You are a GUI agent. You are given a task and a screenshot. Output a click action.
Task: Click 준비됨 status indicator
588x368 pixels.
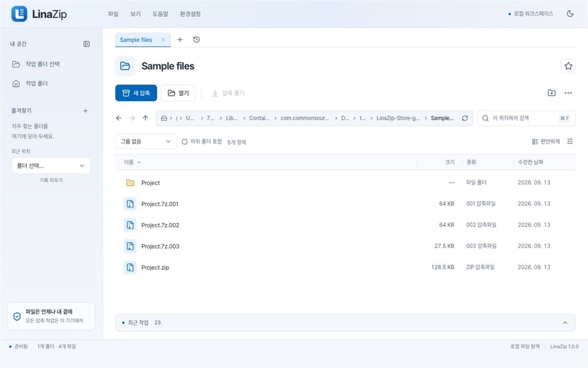point(19,347)
